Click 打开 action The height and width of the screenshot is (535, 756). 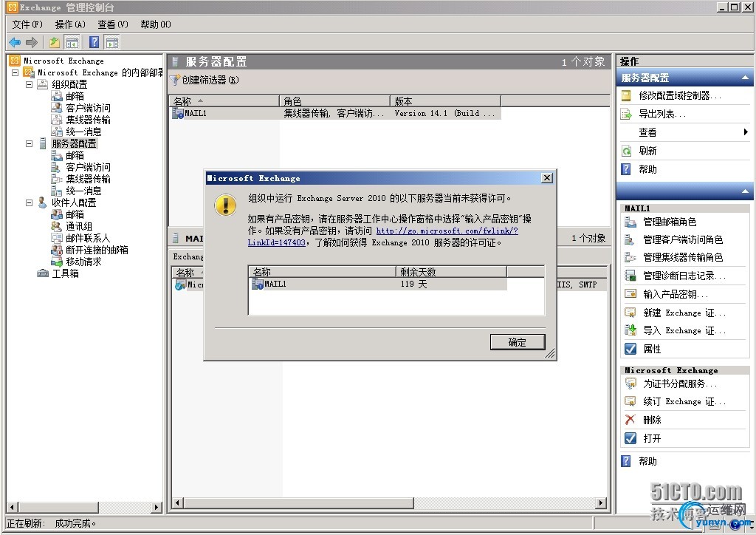pyautogui.click(x=652, y=438)
